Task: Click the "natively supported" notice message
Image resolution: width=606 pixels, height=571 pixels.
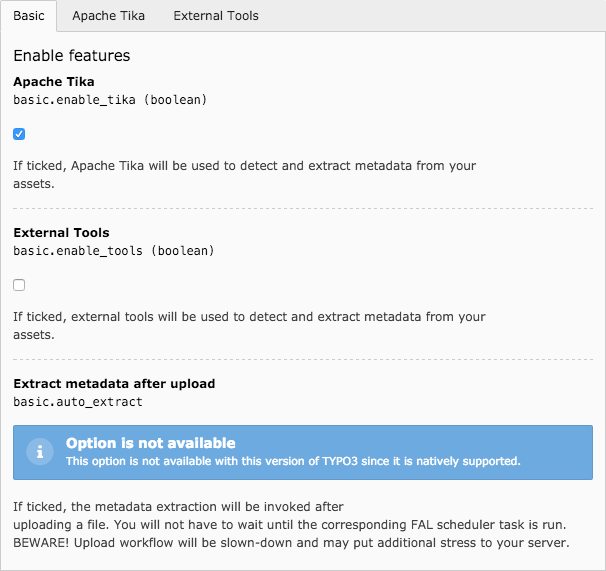Action: click(293, 461)
